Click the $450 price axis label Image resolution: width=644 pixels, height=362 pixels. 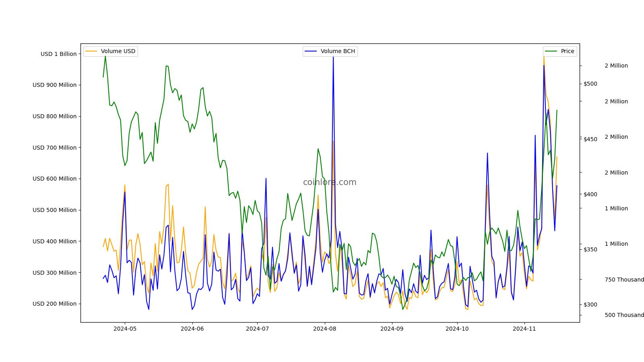[590, 139]
